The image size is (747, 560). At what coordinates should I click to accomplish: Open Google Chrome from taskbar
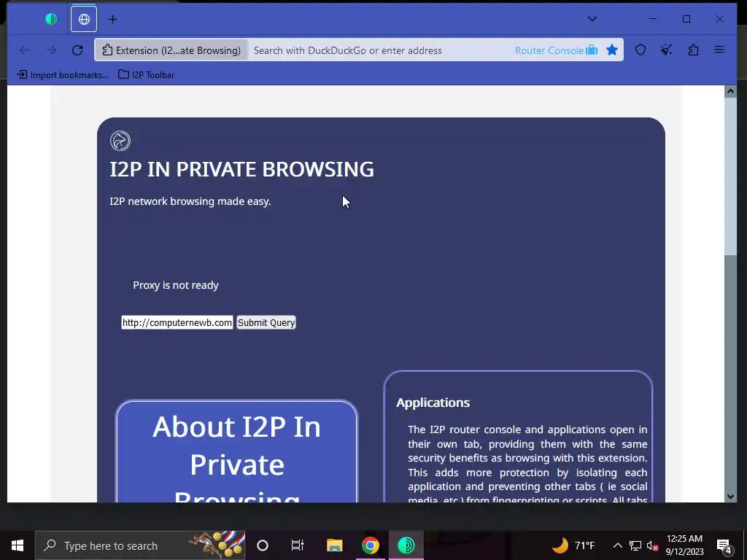click(370, 545)
